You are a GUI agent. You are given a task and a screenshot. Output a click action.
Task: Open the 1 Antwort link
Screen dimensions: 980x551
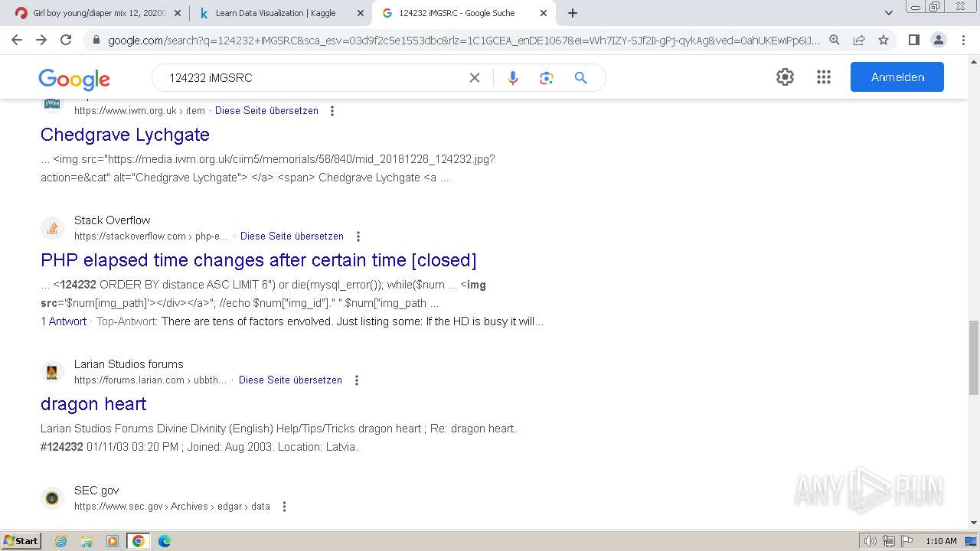coord(64,321)
